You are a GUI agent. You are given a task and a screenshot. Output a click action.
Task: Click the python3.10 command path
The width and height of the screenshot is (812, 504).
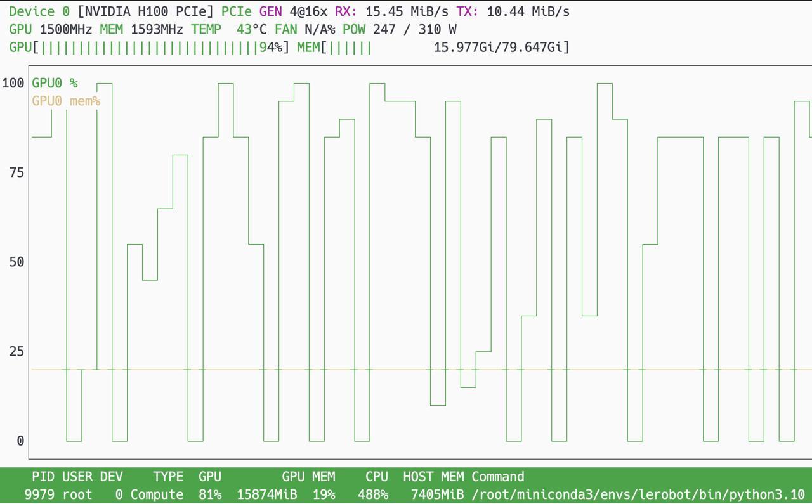pyautogui.click(x=638, y=494)
